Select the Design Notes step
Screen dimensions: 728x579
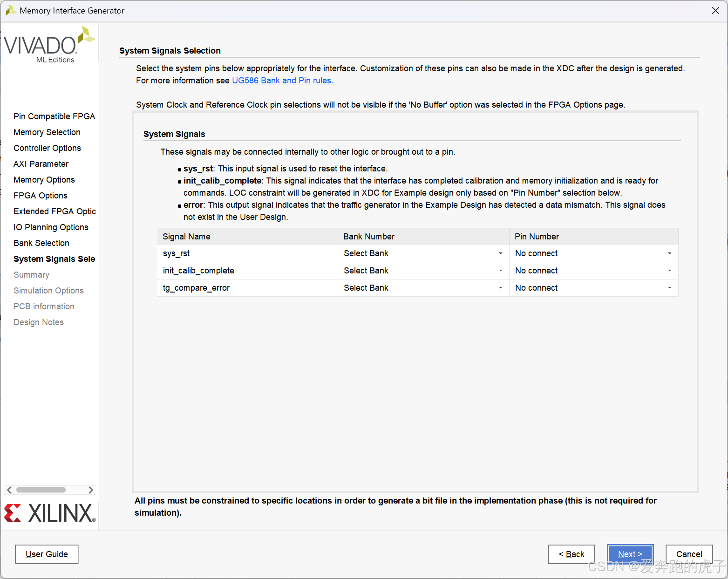[x=39, y=322]
